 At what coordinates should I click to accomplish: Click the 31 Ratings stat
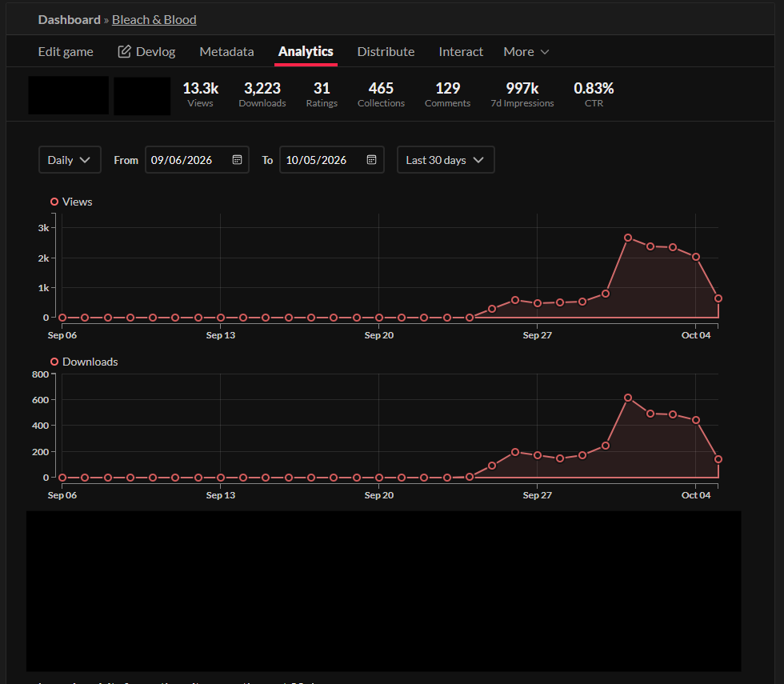(x=322, y=94)
